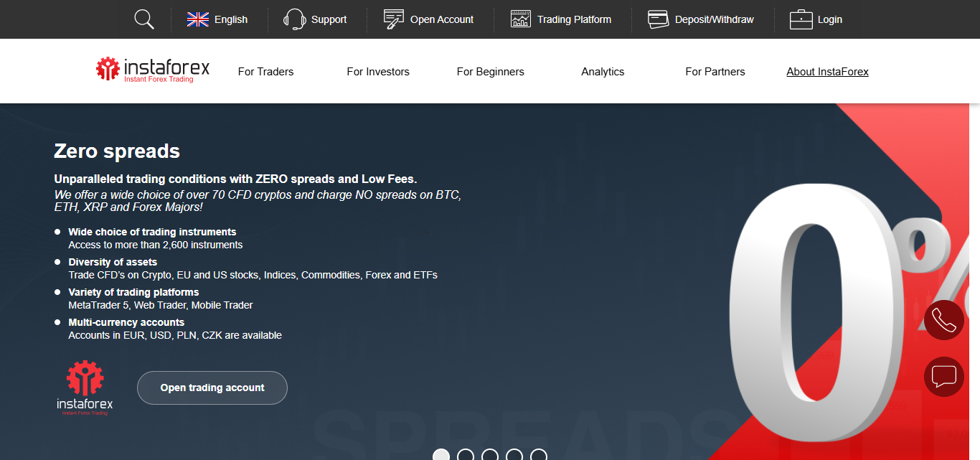Open the Analytics menu
The width and height of the screenshot is (980, 460).
point(603,72)
